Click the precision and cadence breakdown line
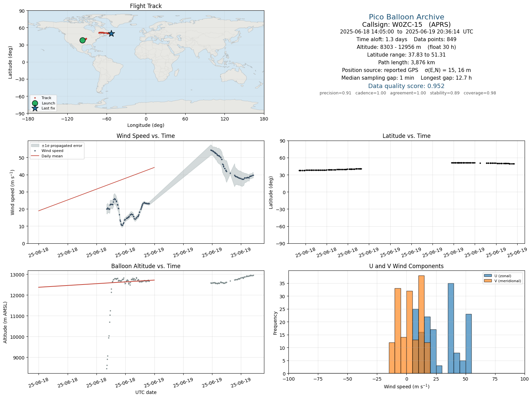 408,93
